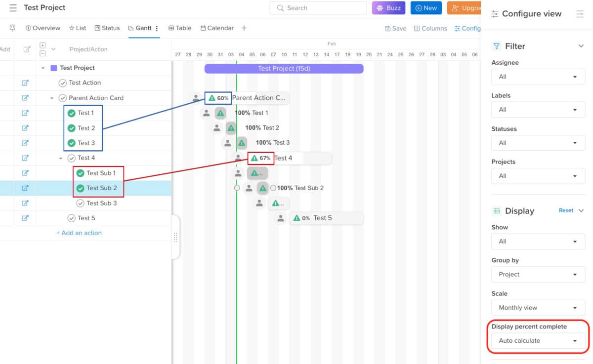
Task: Open Test 1 row external link icon
Action: (25, 113)
